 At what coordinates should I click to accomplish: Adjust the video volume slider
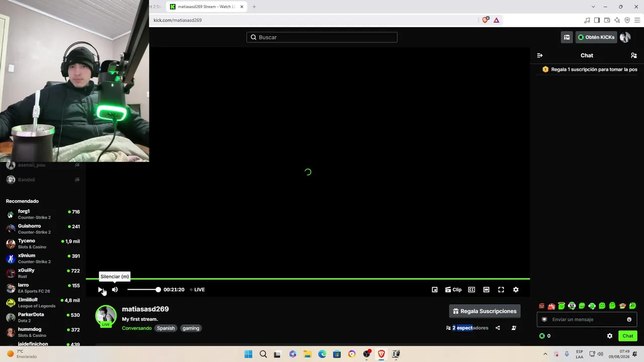[143, 290]
